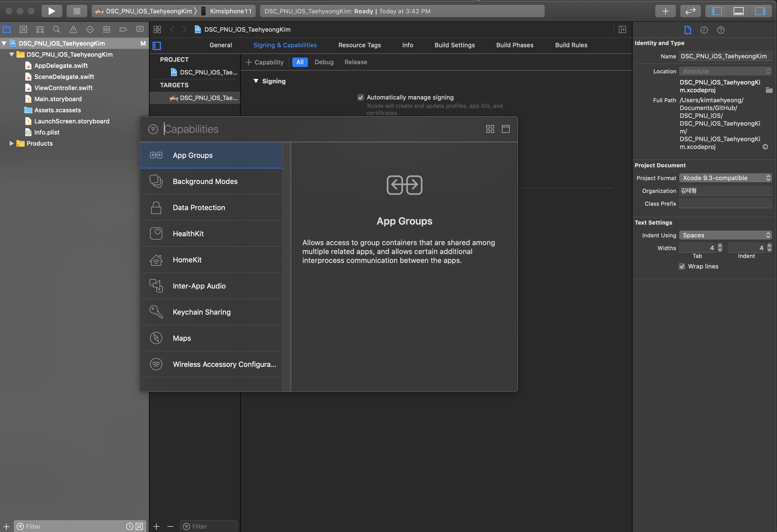The width and height of the screenshot is (777, 532).
Task: Expand the Products folder
Action: pos(11,143)
